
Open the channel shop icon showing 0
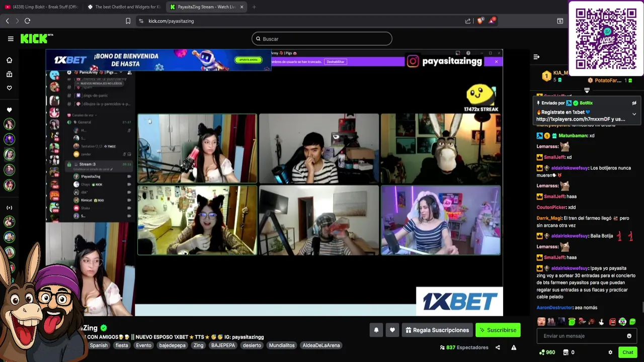coord(569,352)
